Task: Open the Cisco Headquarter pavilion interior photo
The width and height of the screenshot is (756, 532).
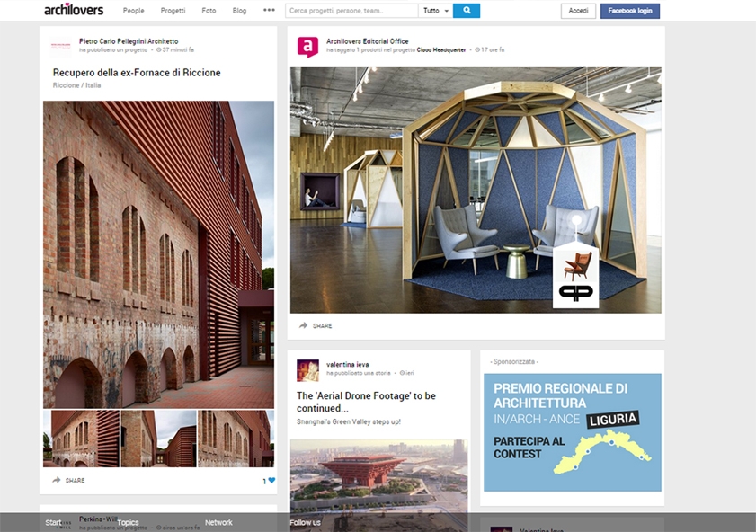Action: tap(476, 190)
